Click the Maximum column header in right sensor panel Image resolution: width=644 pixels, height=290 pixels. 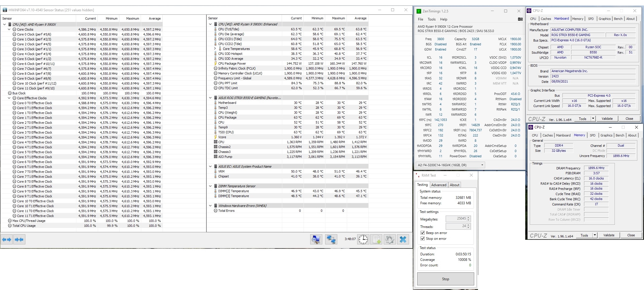pyautogui.click(x=336, y=18)
